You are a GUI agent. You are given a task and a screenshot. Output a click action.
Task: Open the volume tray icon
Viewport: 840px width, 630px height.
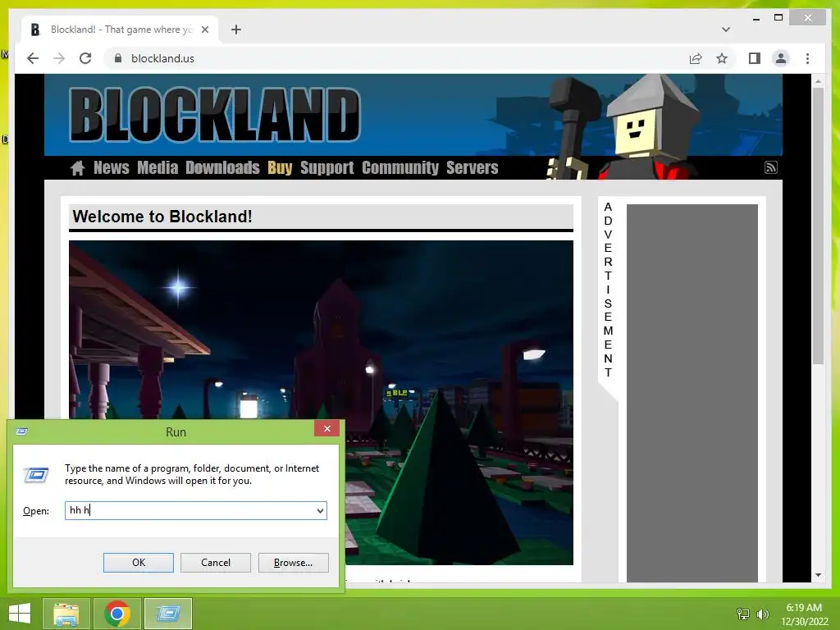762,614
